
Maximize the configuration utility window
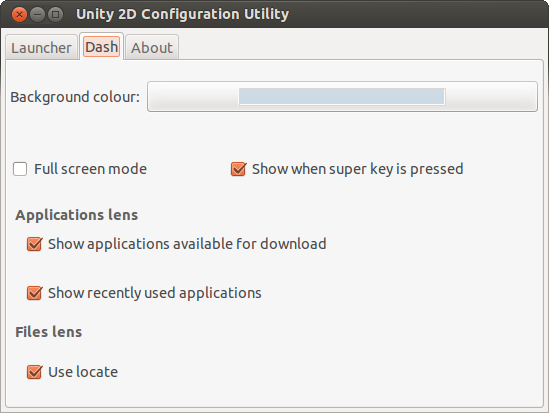tap(55, 14)
